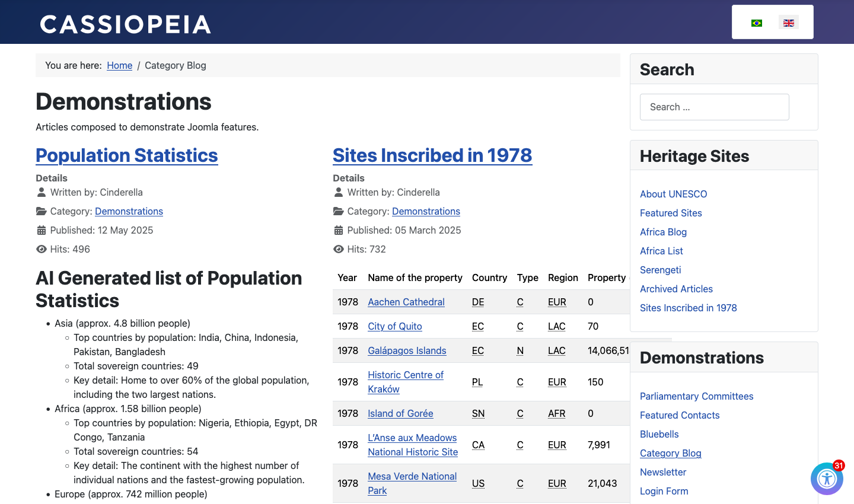
Task: Select About UNESCO in Heritage Sites menu
Action: coord(673,194)
